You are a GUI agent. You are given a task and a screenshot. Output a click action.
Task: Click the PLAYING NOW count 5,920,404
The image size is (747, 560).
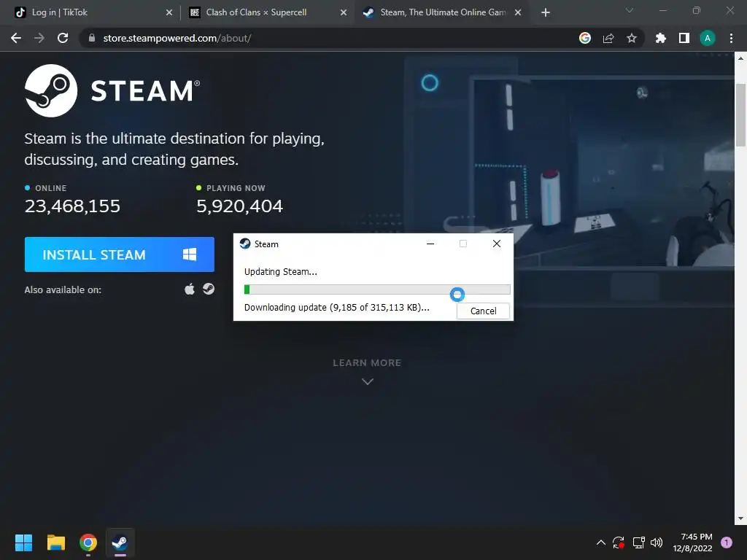[239, 206]
